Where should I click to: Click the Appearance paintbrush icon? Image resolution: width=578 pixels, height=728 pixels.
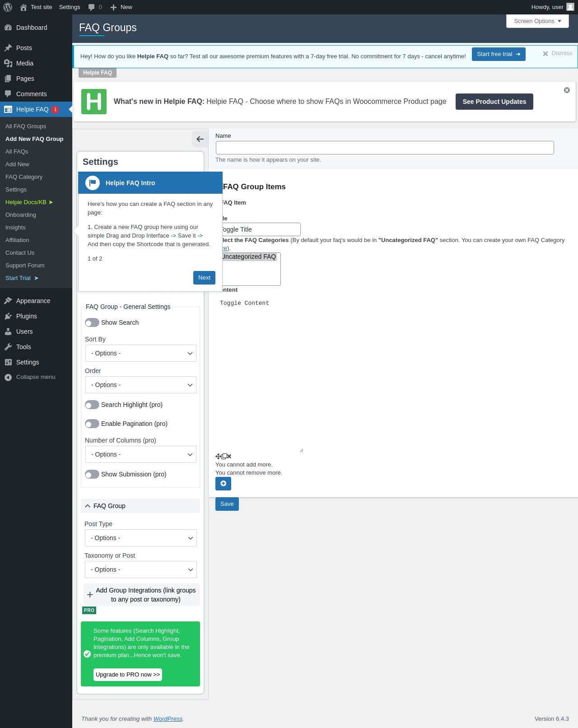(8, 301)
